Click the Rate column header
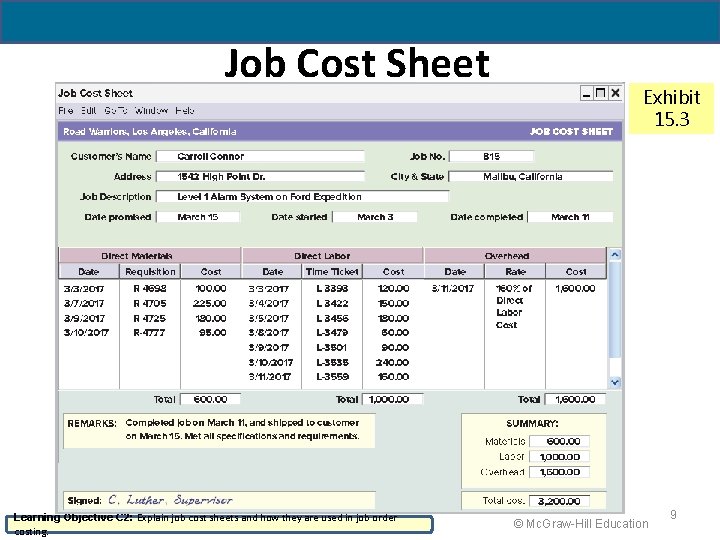720x540 pixels. click(x=515, y=272)
